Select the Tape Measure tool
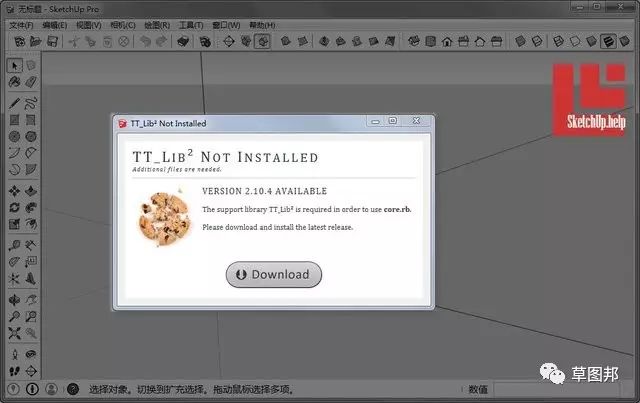640x403 pixels. [x=15, y=244]
